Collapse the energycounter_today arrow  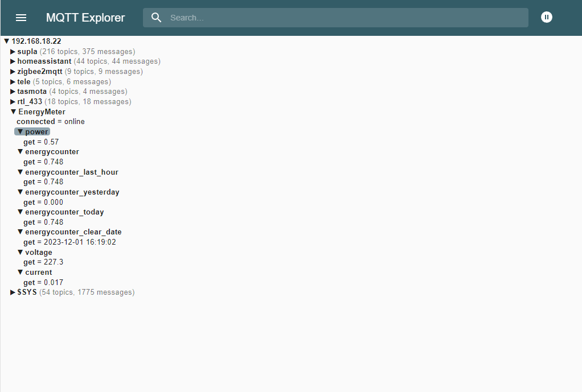(21, 212)
